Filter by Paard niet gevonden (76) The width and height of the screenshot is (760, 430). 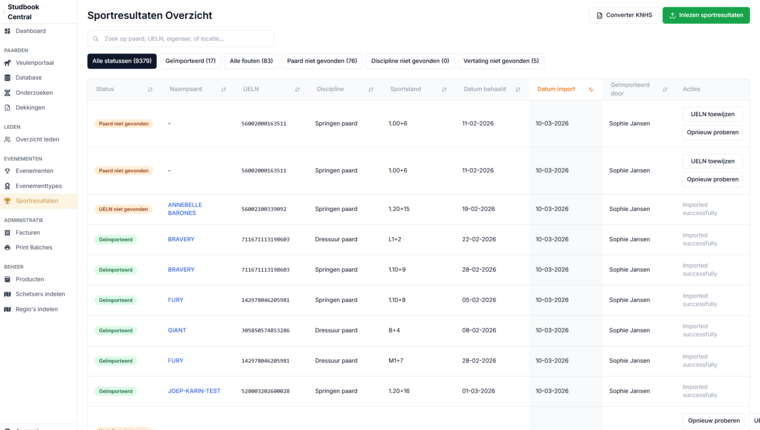click(x=322, y=61)
